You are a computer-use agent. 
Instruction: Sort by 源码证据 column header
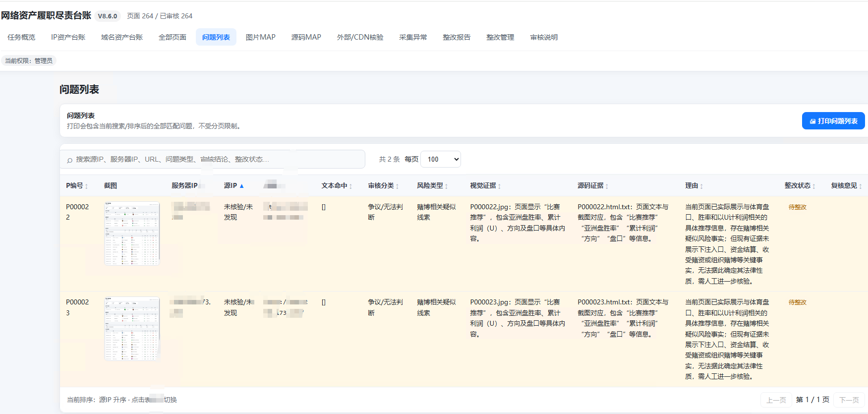593,185
